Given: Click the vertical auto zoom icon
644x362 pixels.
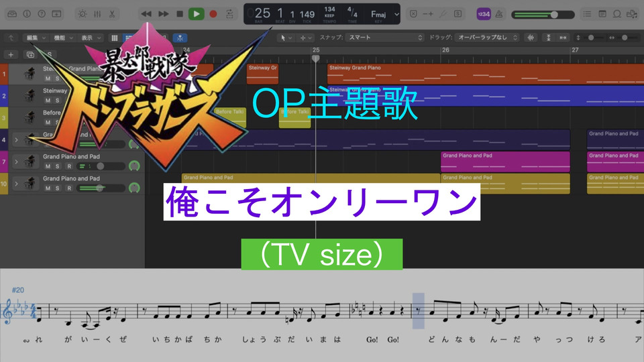Looking at the screenshot, I should (548, 38).
